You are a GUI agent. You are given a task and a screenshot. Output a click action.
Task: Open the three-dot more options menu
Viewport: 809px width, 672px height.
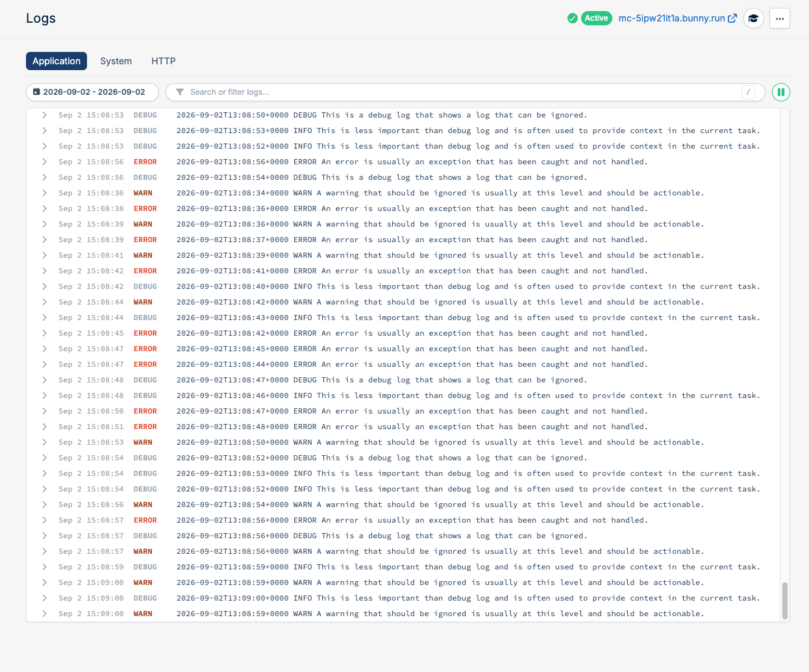click(x=780, y=18)
